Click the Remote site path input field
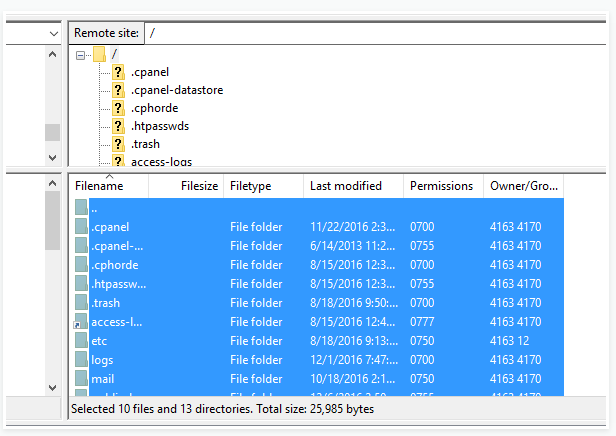 (376, 33)
